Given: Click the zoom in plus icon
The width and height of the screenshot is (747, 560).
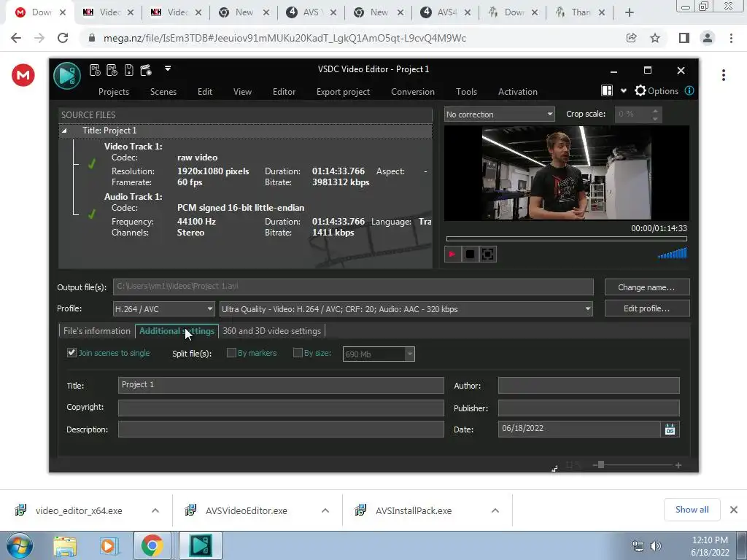Looking at the screenshot, I should point(678,465).
